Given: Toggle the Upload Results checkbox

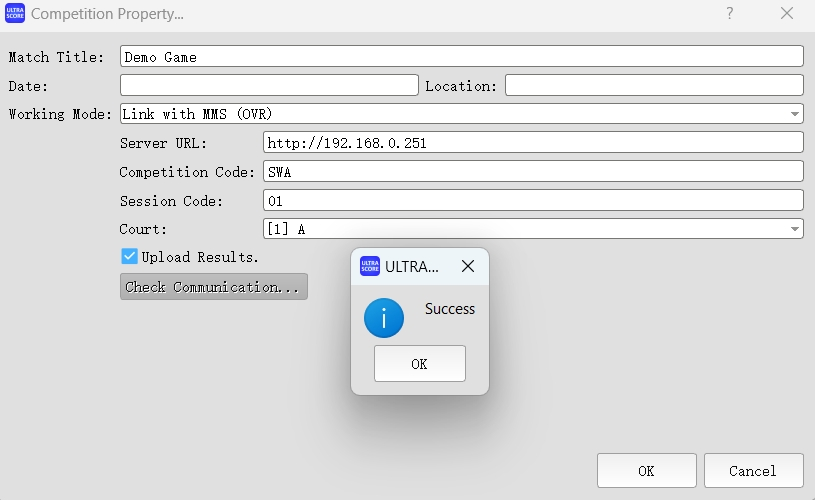Looking at the screenshot, I should [x=130, y=256].
